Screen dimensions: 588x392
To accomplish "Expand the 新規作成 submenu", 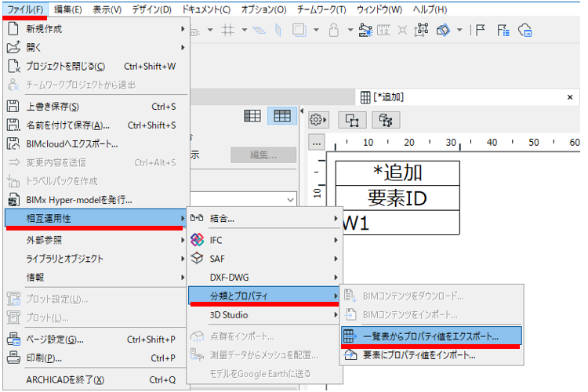I will pos(96,29).
